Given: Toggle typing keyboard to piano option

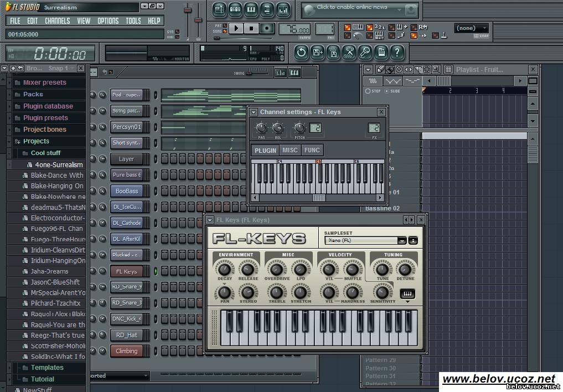Looking at the screenshot, I should coord(347,28).
